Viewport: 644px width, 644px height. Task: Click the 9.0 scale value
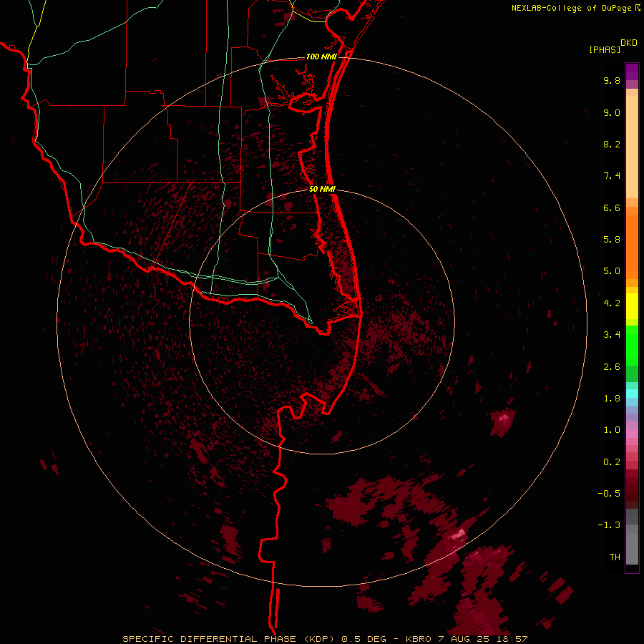pyautogui.click(x=612, y=113)
